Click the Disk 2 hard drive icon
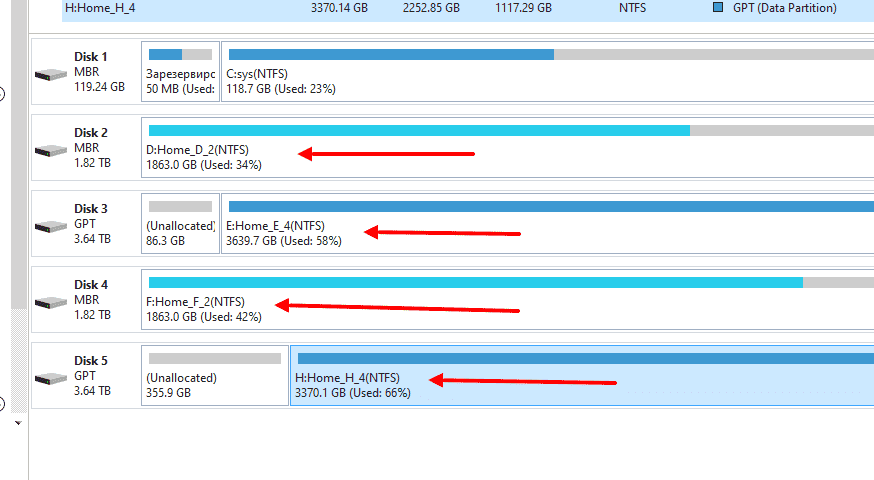Viewport: 874px width, 480px height. (x=50, y=151)
